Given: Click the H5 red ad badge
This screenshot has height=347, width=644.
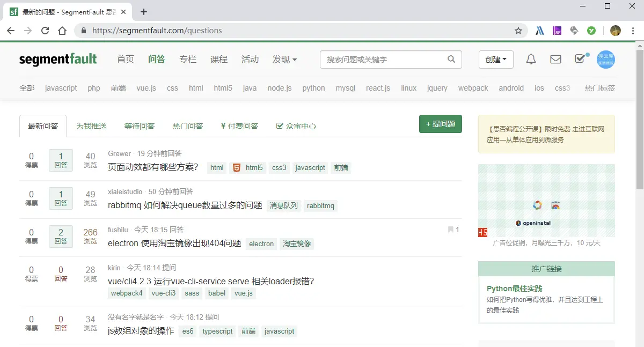Looking at the screenshot, I should click(x=482, y=232).
